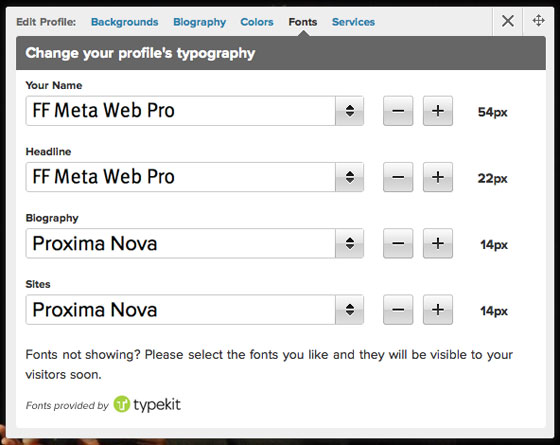Increase Biography font size with plus button
The height and width of the screenshot is (445, 560).
[x=438, y=244]
